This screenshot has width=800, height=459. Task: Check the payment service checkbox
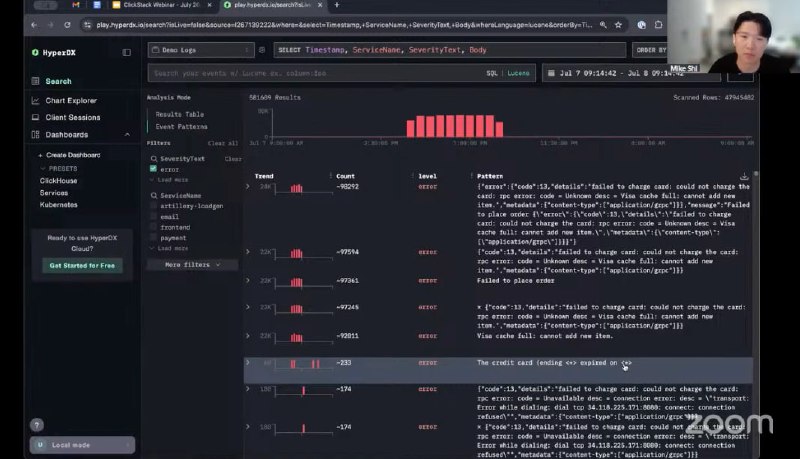(153, 238)
